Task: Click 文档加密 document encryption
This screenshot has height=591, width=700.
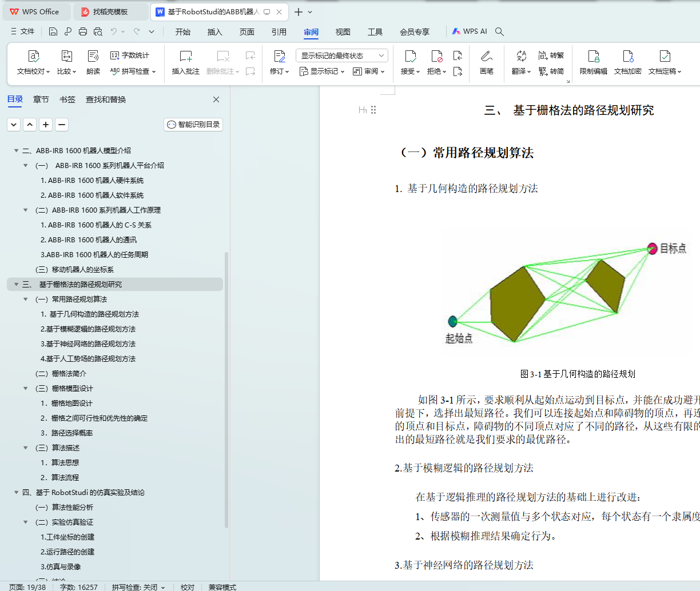Action: click(x=628, y=63)
